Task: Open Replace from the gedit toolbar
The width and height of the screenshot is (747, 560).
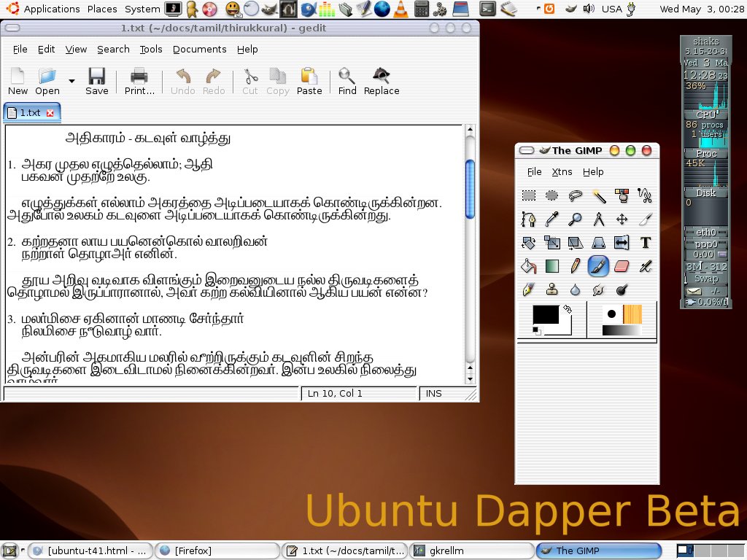Action: (382, 82)
